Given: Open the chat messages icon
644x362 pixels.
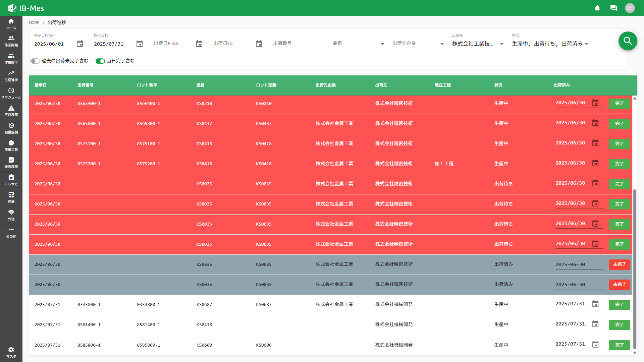Looking at the screenshot, I should coord(614,8).
